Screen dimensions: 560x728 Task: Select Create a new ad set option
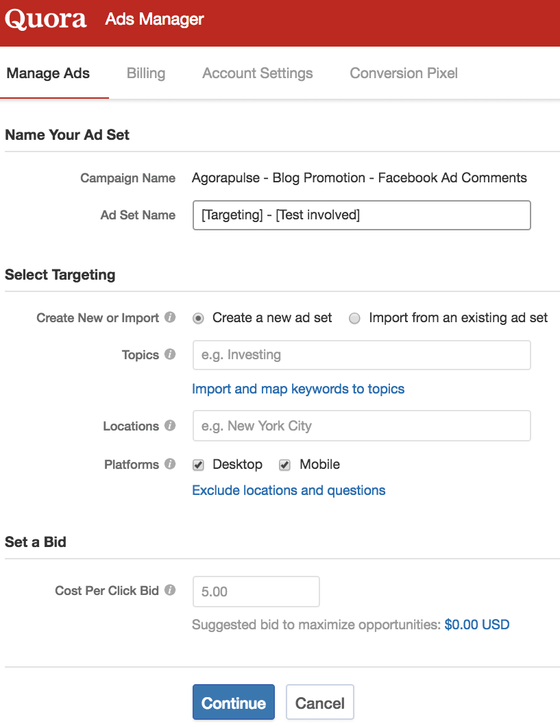tap(199, 318)
